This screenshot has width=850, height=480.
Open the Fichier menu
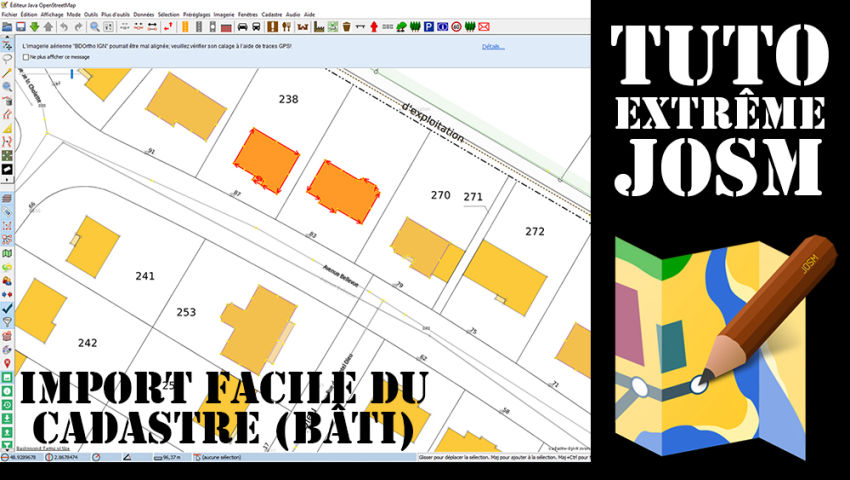9,15
